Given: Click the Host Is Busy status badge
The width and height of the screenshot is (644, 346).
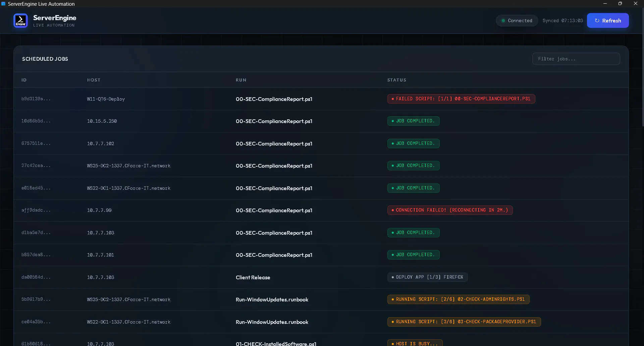Looking at the screenshot, I should [415, 343].
